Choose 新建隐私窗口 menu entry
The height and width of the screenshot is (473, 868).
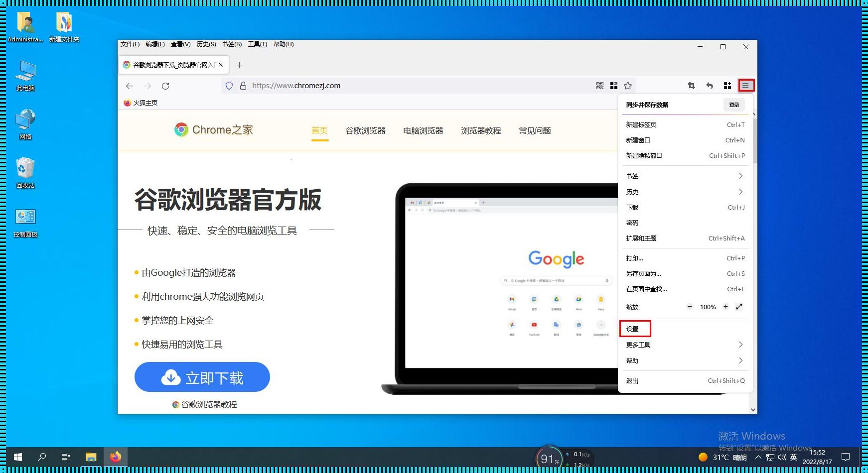point(685,155)
